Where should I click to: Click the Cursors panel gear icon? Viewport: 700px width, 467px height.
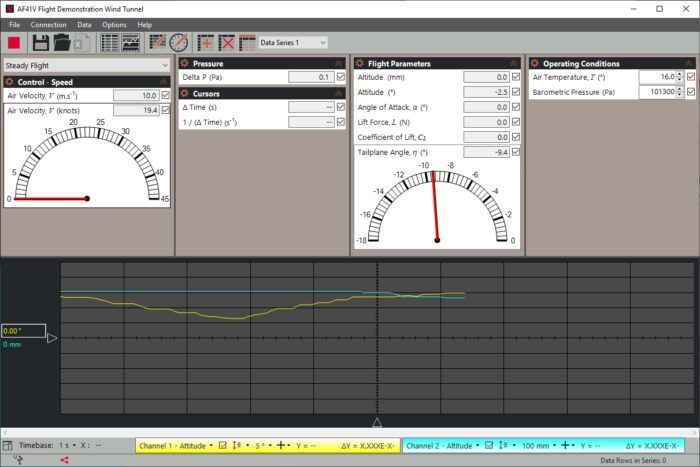pos(184,93)
